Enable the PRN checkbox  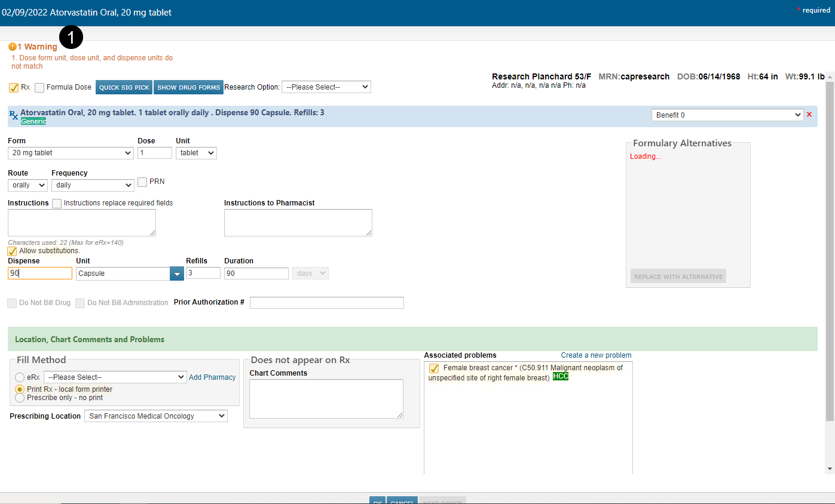142,182
